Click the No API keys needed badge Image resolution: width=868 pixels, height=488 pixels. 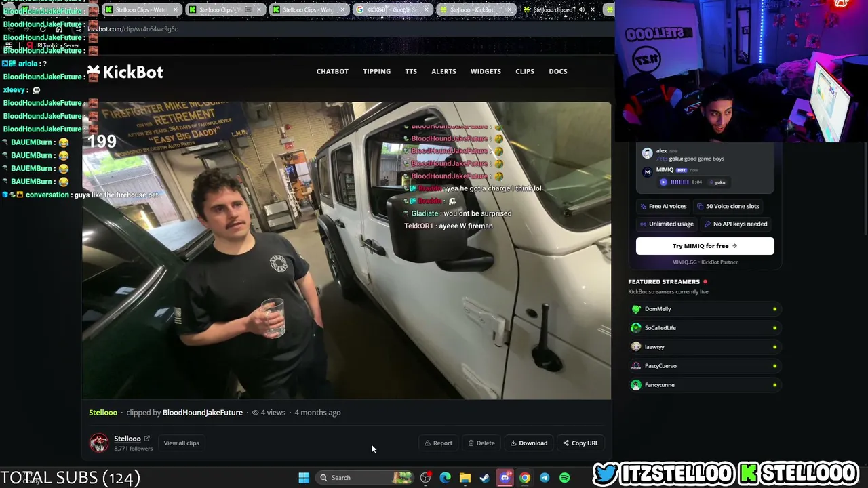click(x=736, y=224)
